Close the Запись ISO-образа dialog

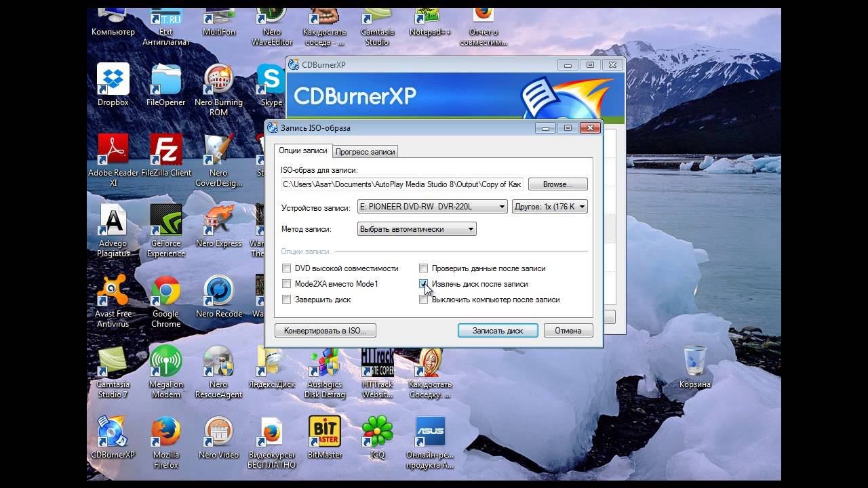point(590,127)
